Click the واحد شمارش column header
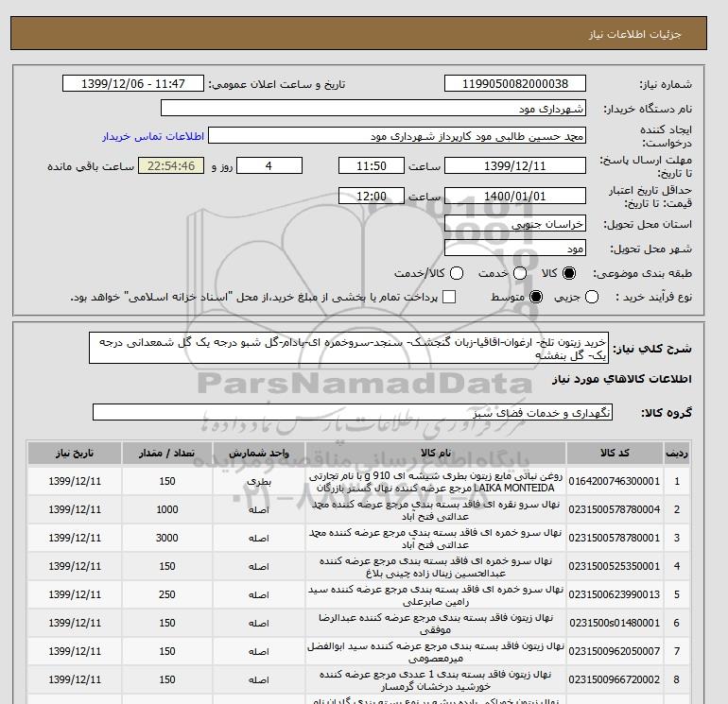The height and width of the screenshot is (704, 728). point(259,453)
